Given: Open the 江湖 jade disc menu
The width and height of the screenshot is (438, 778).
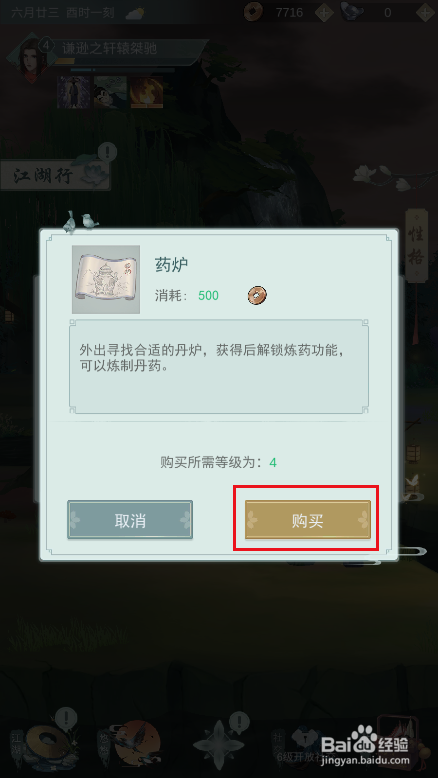Looking at the screenshot, I should point(47,741).
